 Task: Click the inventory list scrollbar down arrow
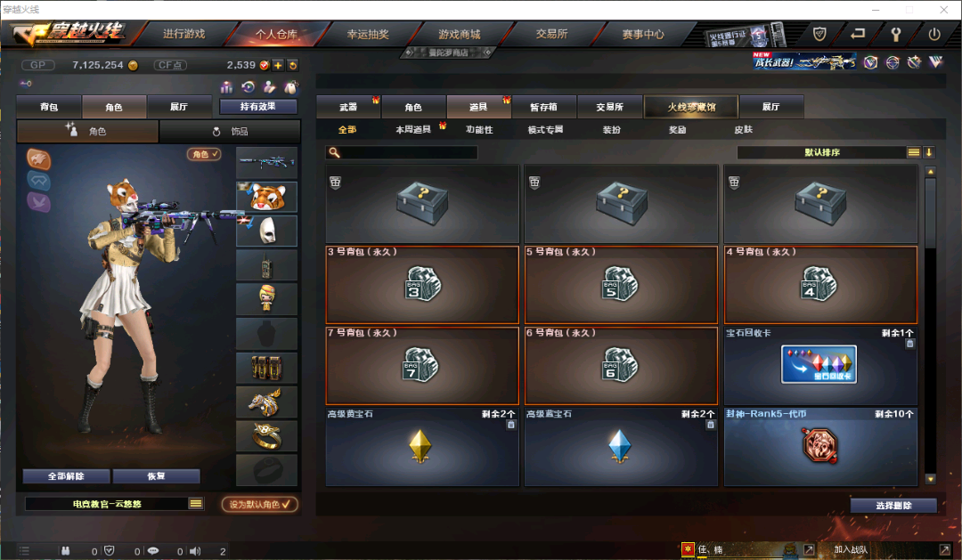click(x=931, y=479)
